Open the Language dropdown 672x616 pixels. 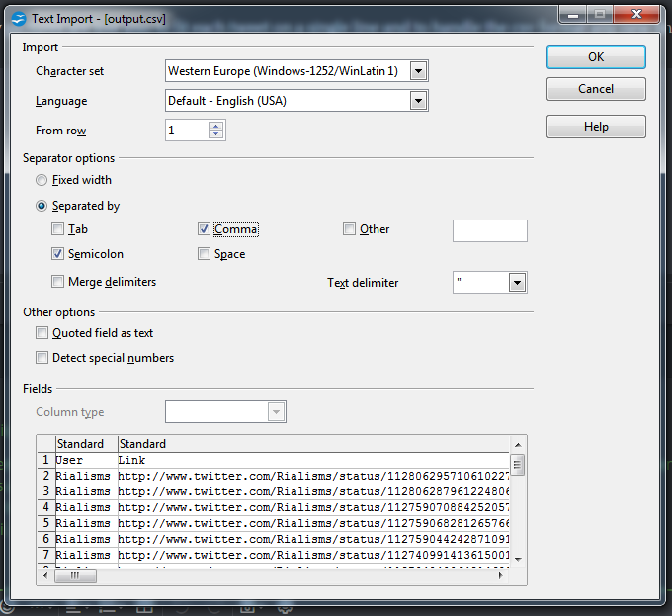(418, 101)
